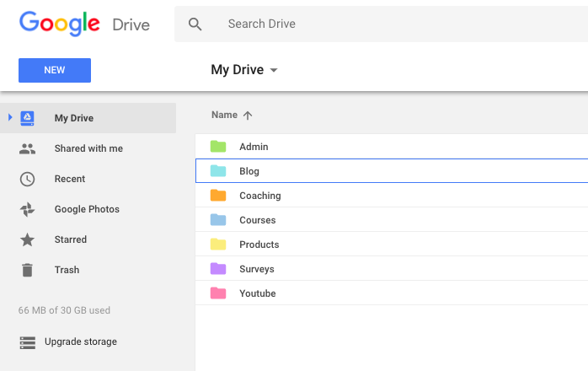Image resolution: width=588 pixels, height=371 pixels.
Task: Click the Google Photos pinwheel icon
Action: tap(27, 210)
